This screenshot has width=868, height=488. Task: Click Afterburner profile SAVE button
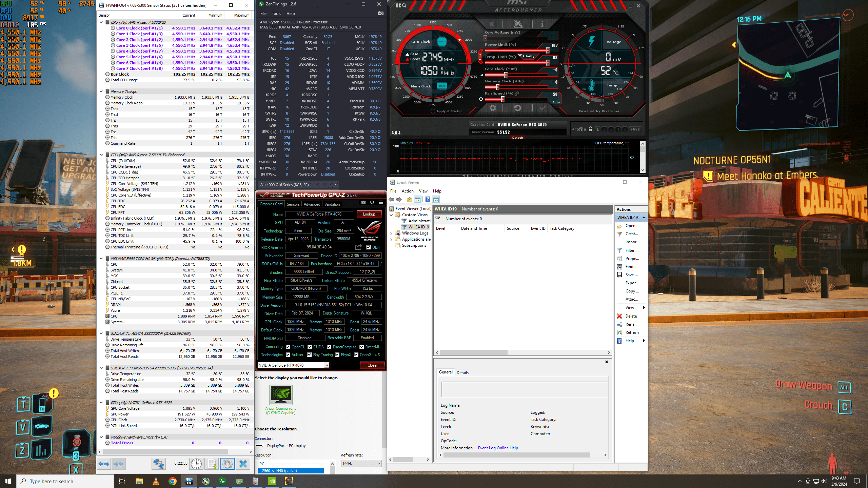coord(635,129)
